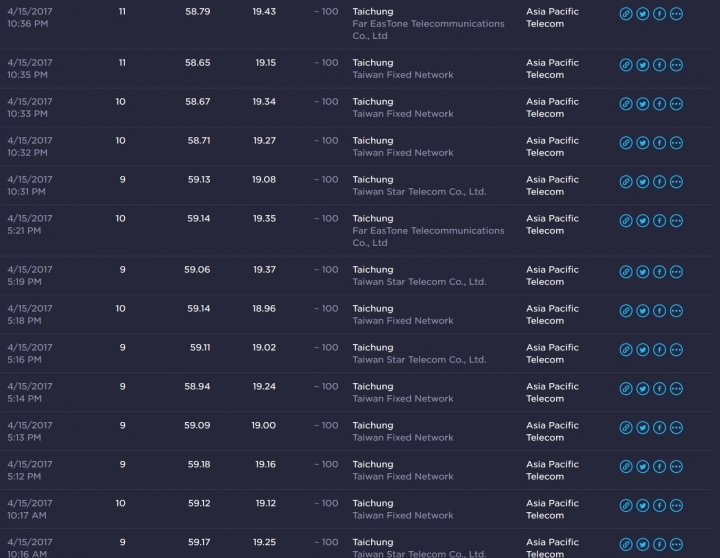The height and width of the screenshot is (558, 720).
Task: Click Taiwan Star Telecom in 10:31 PM row
Action: click(419, 192)
